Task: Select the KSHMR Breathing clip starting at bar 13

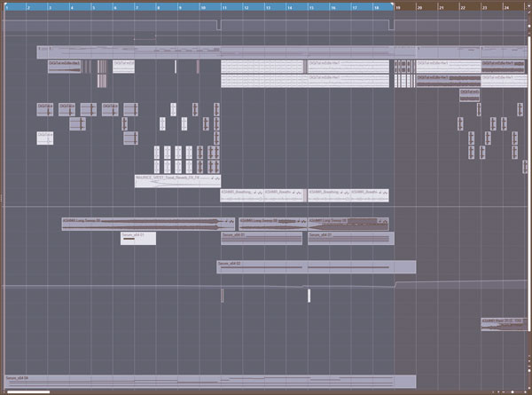Action: point(284,195)
